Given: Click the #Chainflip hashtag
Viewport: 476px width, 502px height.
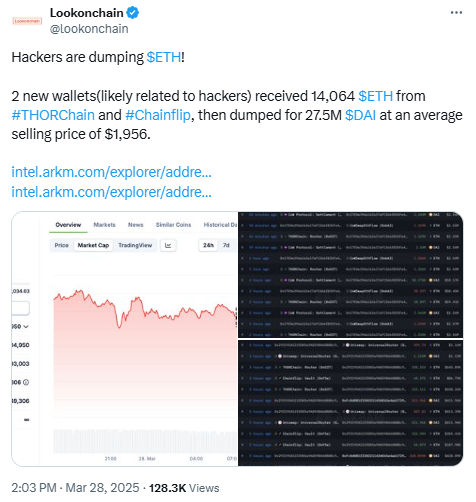Looking at the screenshot, I should [158, 115].
